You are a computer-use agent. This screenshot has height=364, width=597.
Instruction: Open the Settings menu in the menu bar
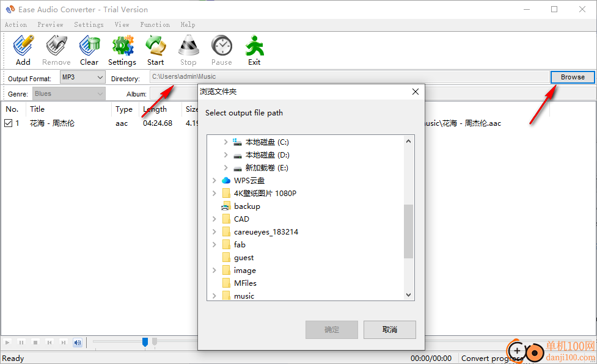(x=89, y=24)
